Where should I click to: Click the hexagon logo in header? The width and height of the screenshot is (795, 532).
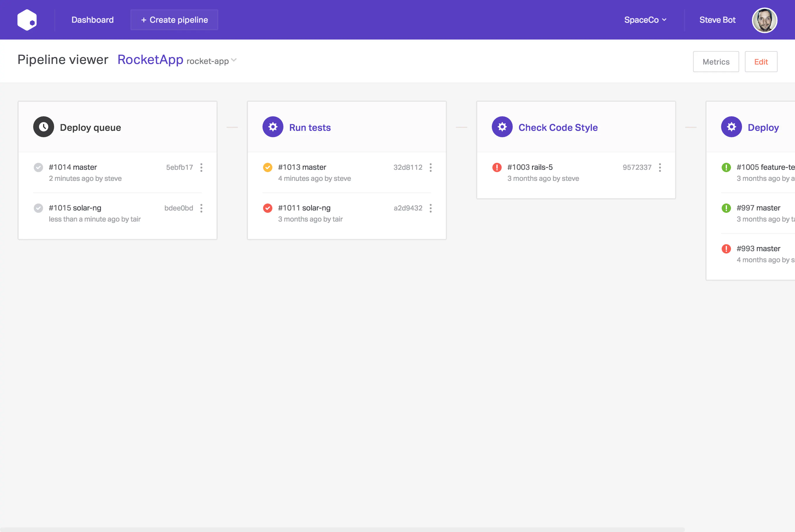click(27, 20)
